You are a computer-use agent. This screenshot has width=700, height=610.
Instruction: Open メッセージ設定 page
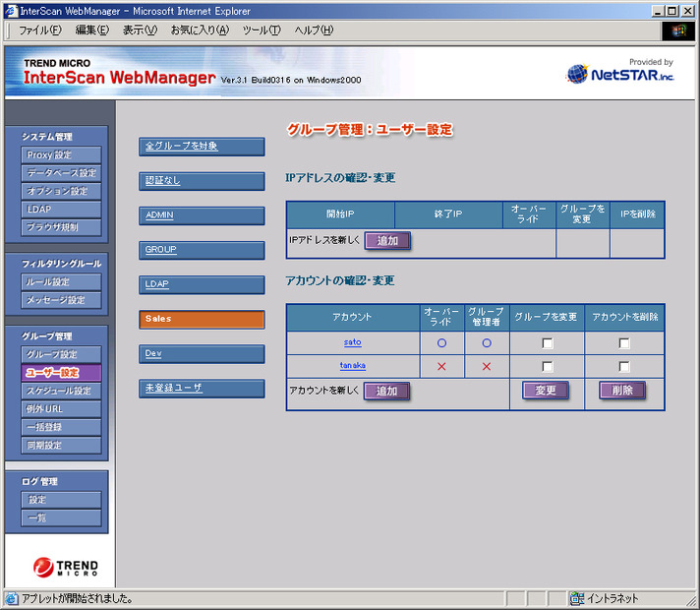point(61,300)
